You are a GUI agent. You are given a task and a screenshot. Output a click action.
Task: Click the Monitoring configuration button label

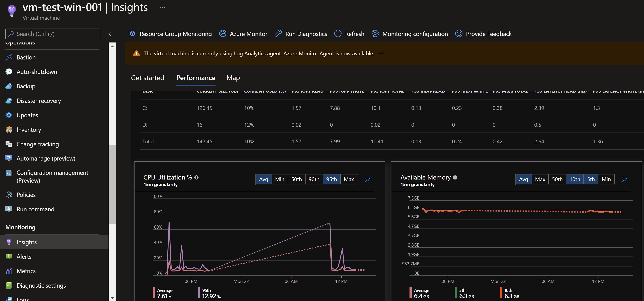coord(415,34)
